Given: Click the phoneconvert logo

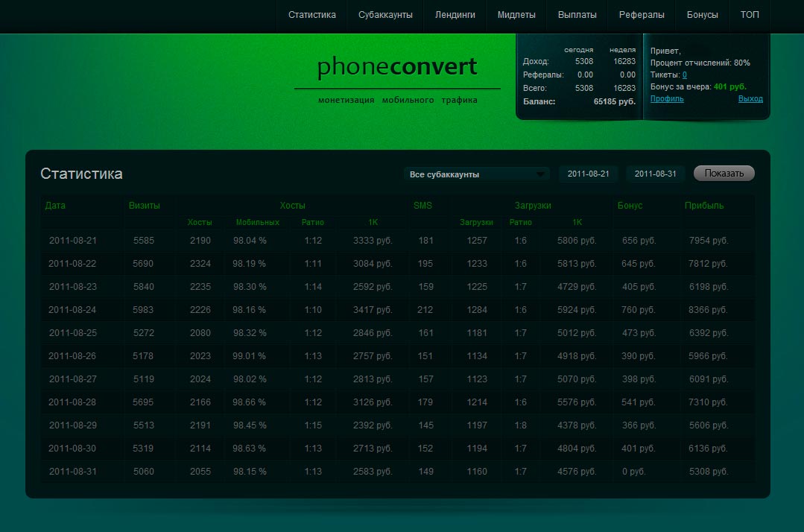Looking at the screenshot, I should pos(397,66).
